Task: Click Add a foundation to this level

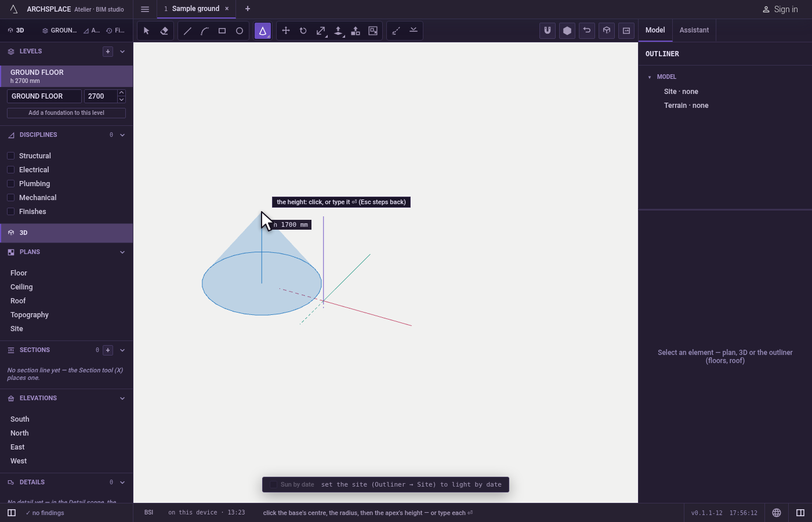Action: click(x=66, y=113)
